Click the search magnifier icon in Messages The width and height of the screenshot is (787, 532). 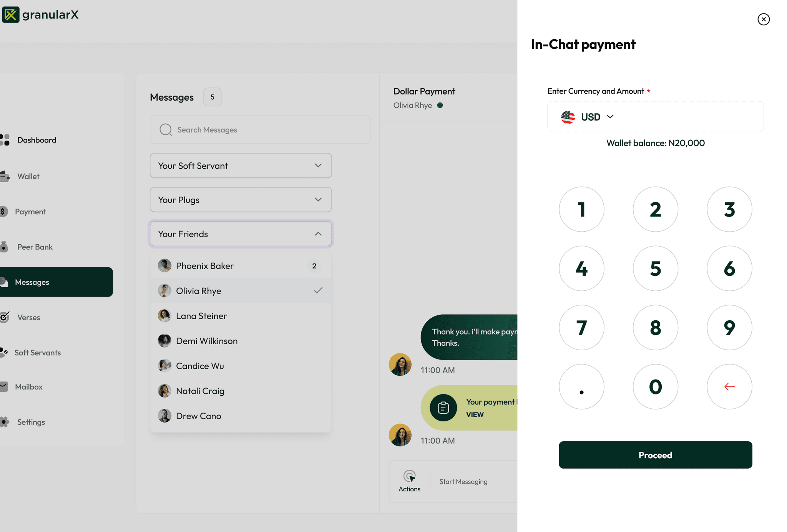[x=166, y=130]
